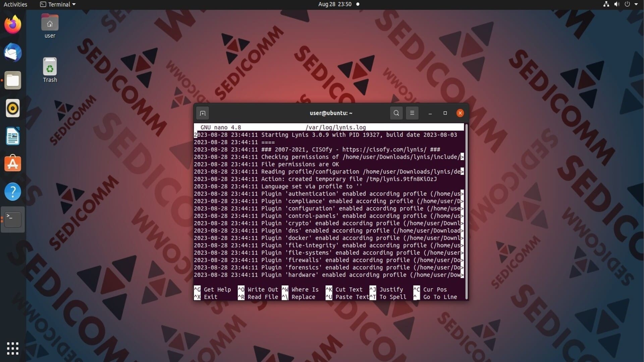Click the Justify nano shortcut
644x362 pixels.
pyautogui.click(x=386, y=290)
